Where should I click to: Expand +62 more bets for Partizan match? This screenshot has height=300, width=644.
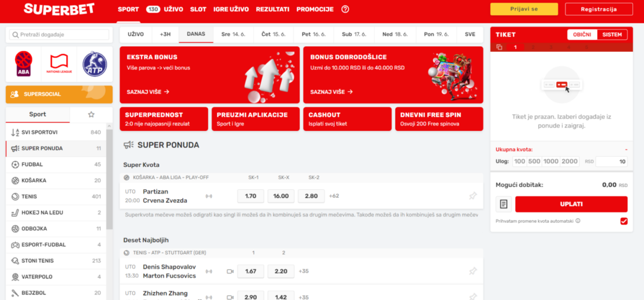tap(334, 196)
